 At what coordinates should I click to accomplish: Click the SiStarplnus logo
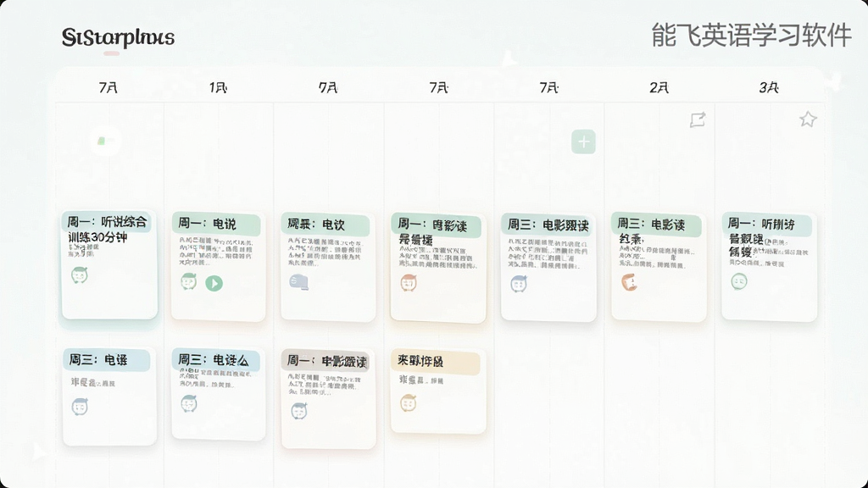point(118,37)
